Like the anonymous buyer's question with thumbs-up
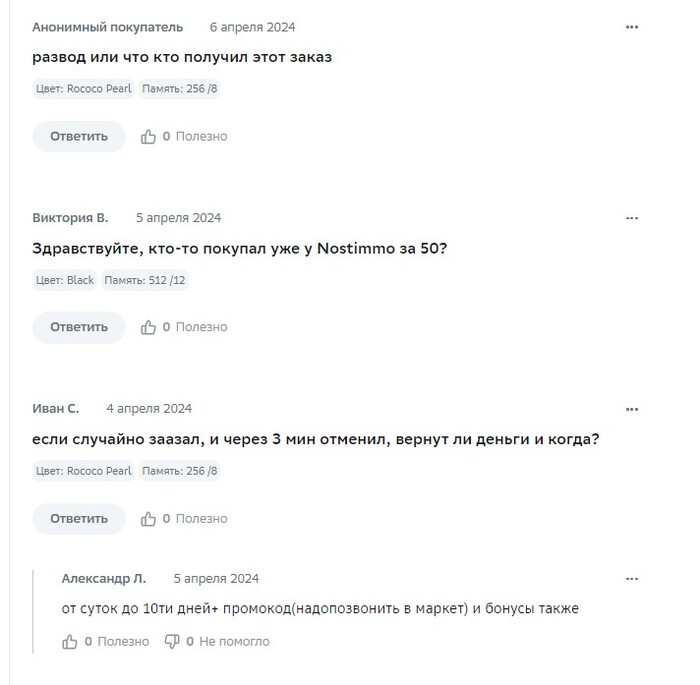The width and height of the screenshot is (700, 685). (x=148, y=136)
